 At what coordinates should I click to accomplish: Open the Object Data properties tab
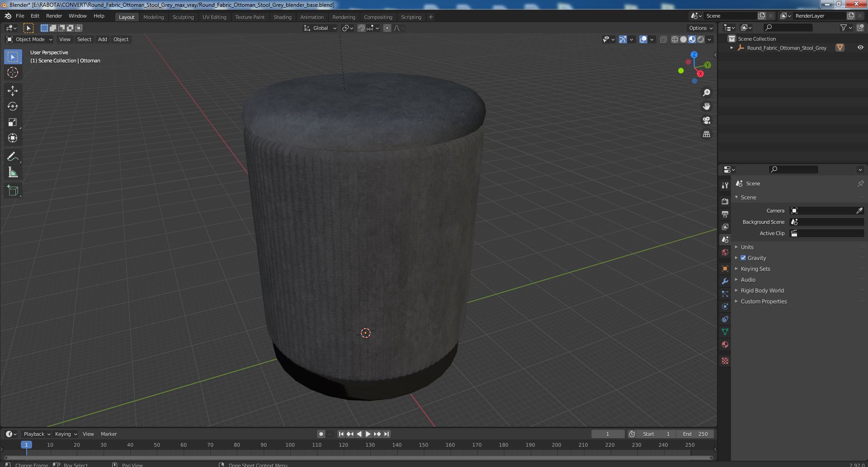(725, 331)
